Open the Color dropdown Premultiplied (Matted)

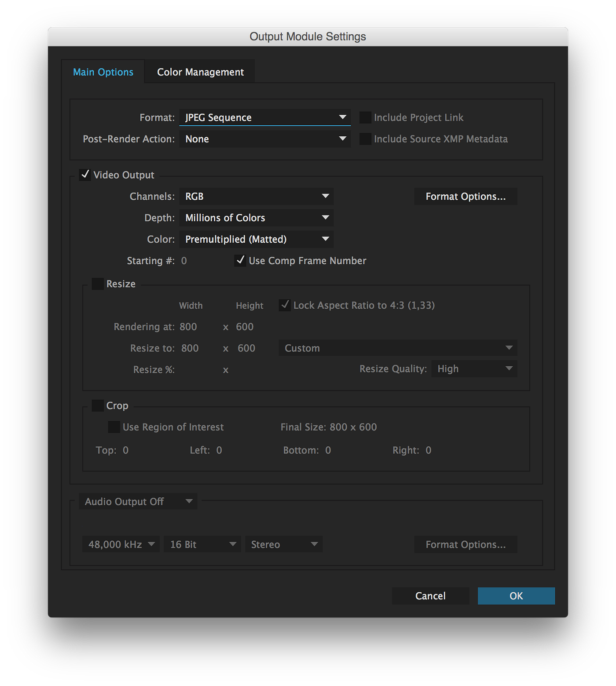[x=257, y=239]
